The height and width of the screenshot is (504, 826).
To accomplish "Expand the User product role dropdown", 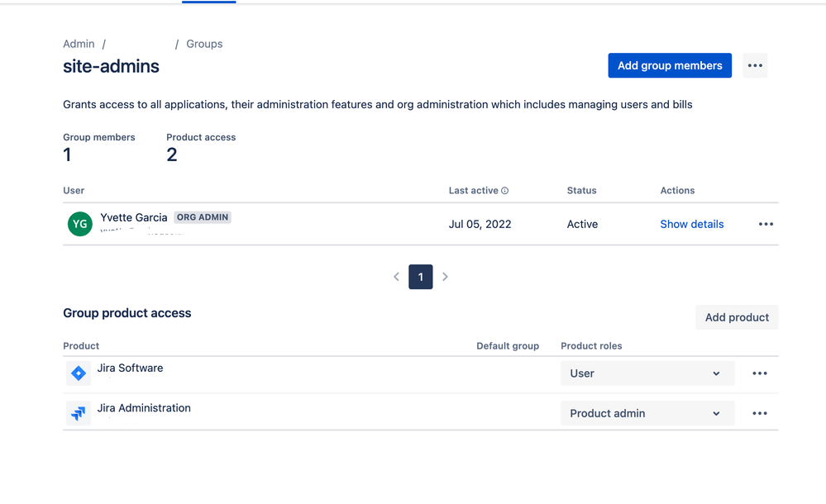I will click(647, 373).
